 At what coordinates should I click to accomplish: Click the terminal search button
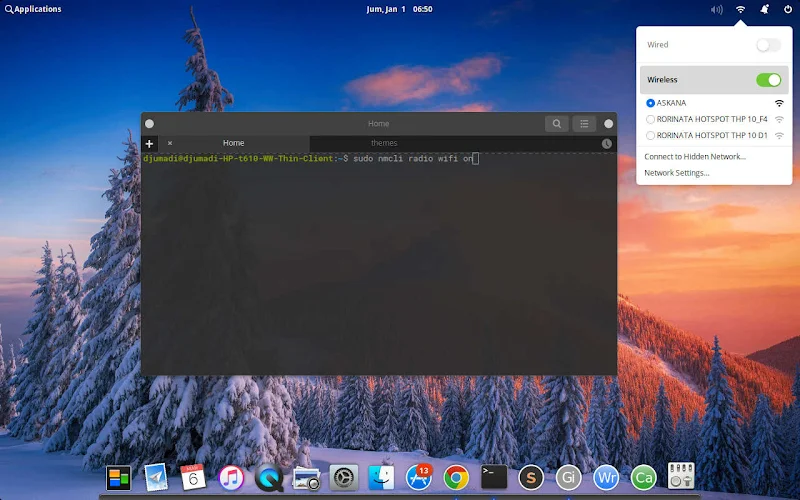[557, 123]
